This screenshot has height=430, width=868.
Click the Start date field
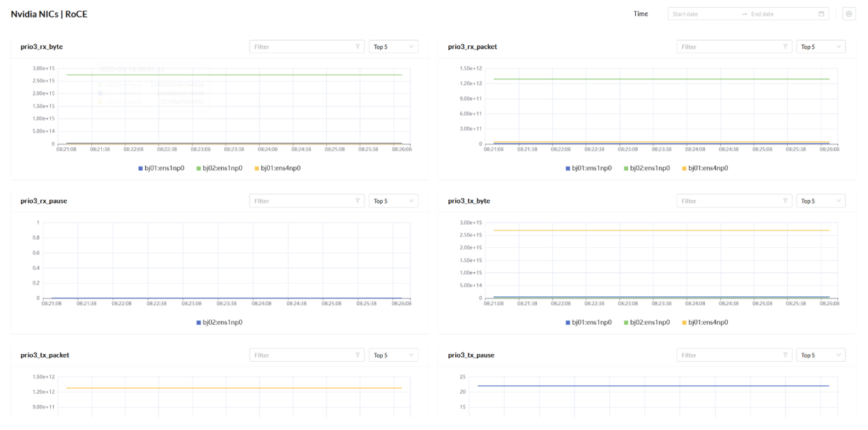tap(701, 14)
